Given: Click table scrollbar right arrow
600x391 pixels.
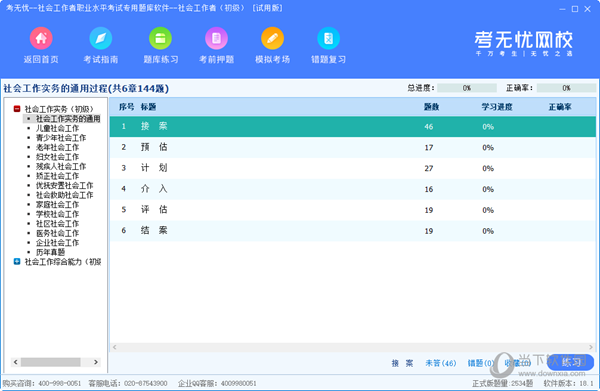Looking at the screenshot, I should [591, 347].
